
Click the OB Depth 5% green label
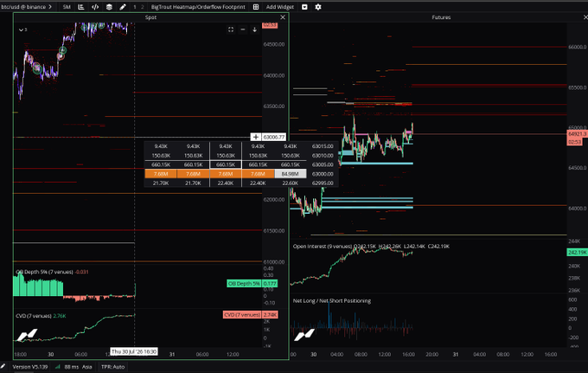(x=244, y=283)
